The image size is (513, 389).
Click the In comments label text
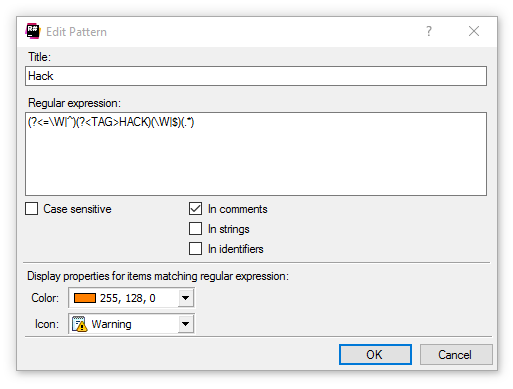tap(238, 209)
